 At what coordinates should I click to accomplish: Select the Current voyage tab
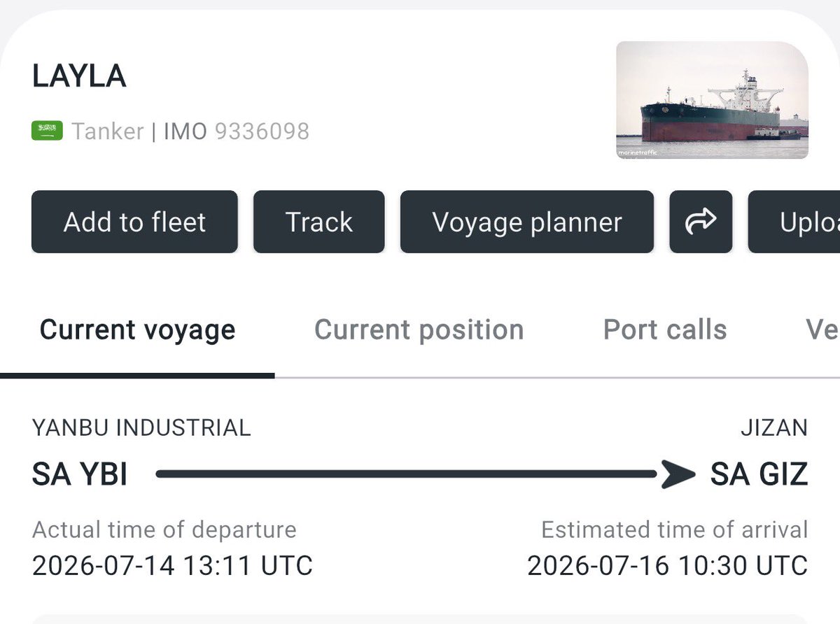(x=137, y=329)
